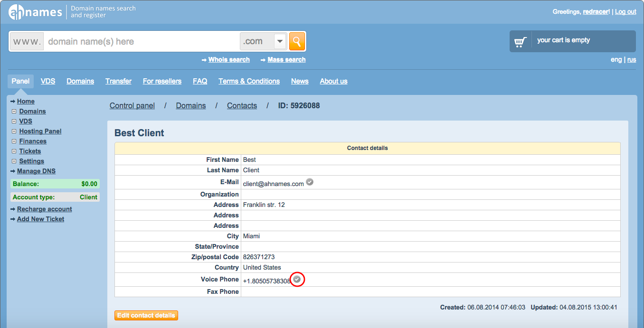Screen dimensions: 644x328
Task: Expand the Tickets sidebar section
Action: click(x=14, y=151)
